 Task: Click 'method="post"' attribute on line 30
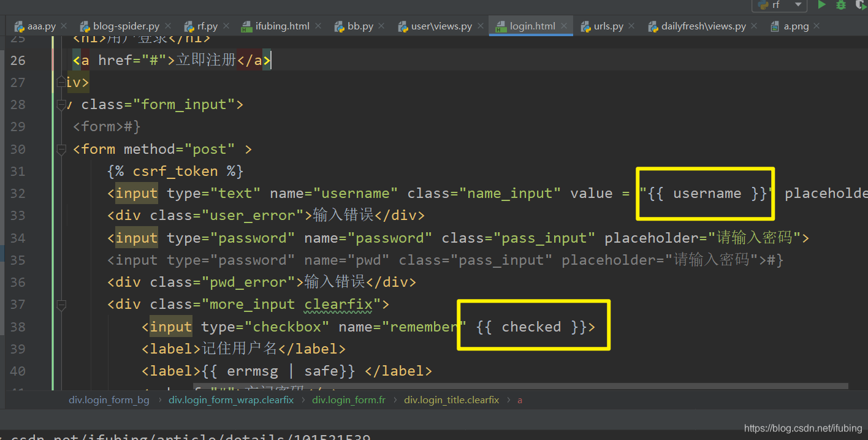click(180, 149)
